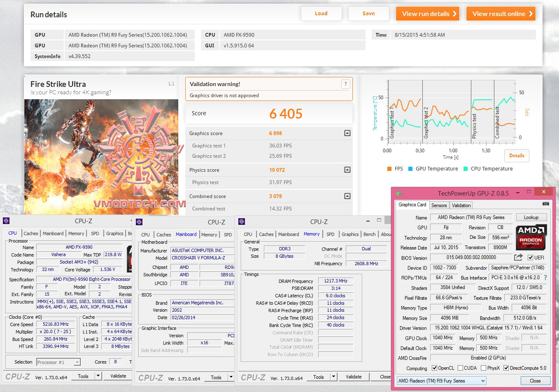Open Tools dropdown arrow in CPU-Z Mainboard window
The width and height of the screenshot is (559, 392).
pos(231,377)
